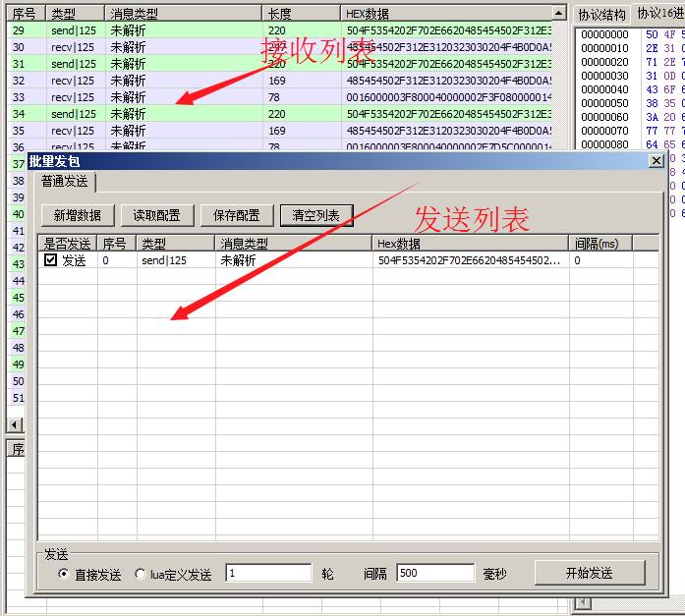Image resolution: width=685 pixels, height=616 pixels.
Task: Close the 批量发包 dialog
Action: coord(656,161)
